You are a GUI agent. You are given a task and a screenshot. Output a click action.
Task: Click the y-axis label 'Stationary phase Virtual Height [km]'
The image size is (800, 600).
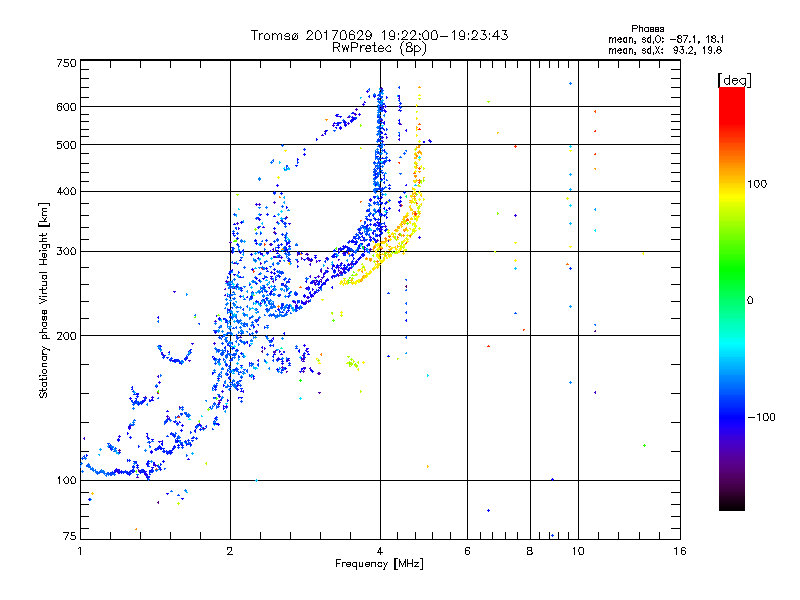click(x=43, y=300)
